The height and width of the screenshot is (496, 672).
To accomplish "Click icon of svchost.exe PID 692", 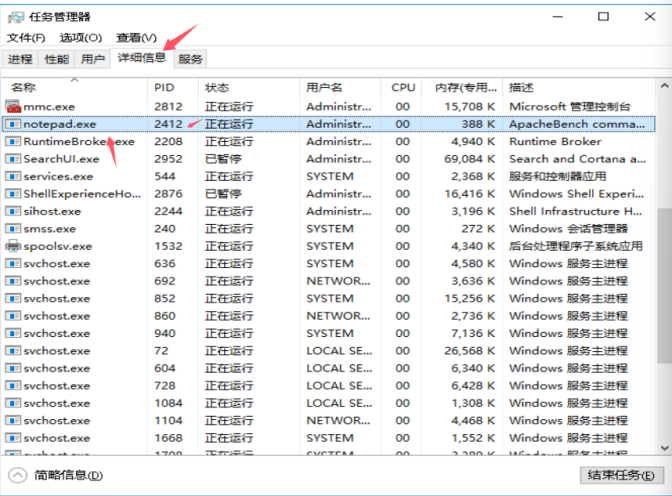I will coord(13,281).
